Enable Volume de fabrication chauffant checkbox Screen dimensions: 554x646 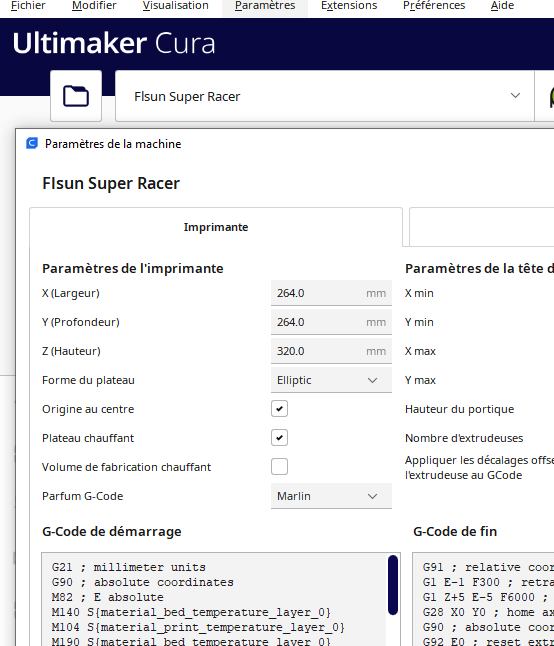tap(279, 467)
